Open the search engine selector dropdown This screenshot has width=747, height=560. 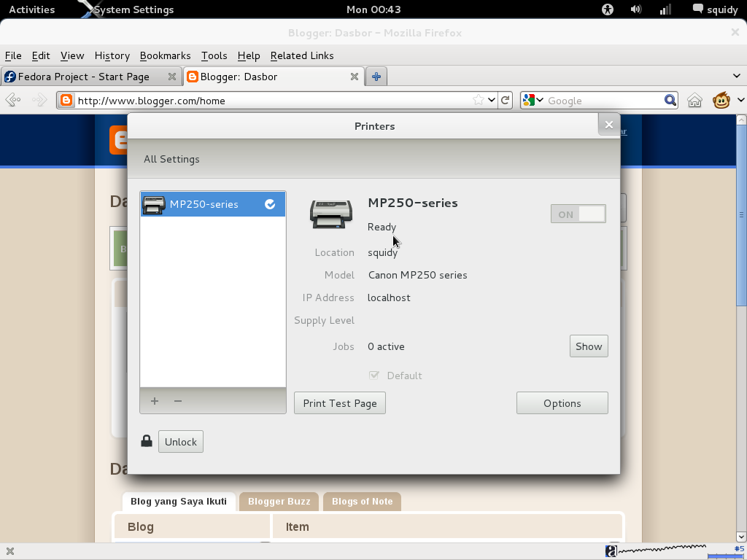coord(540,100)
